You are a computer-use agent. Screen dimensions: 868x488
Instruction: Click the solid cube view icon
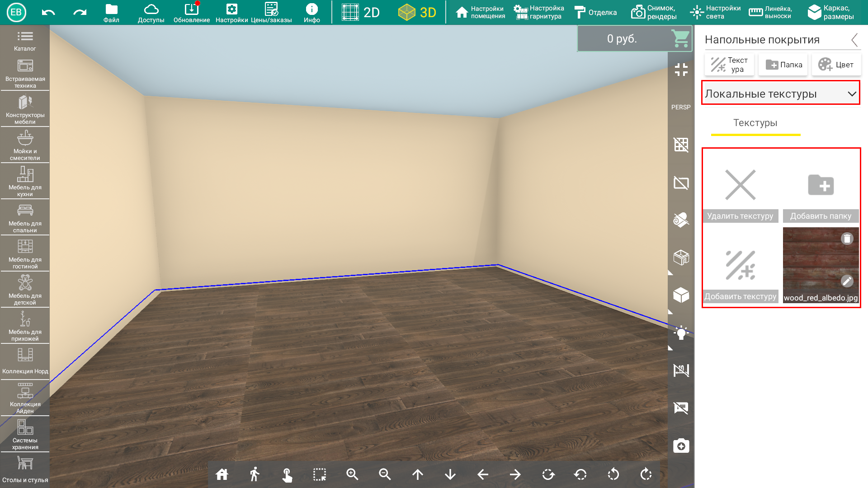[x=681, y=295]
